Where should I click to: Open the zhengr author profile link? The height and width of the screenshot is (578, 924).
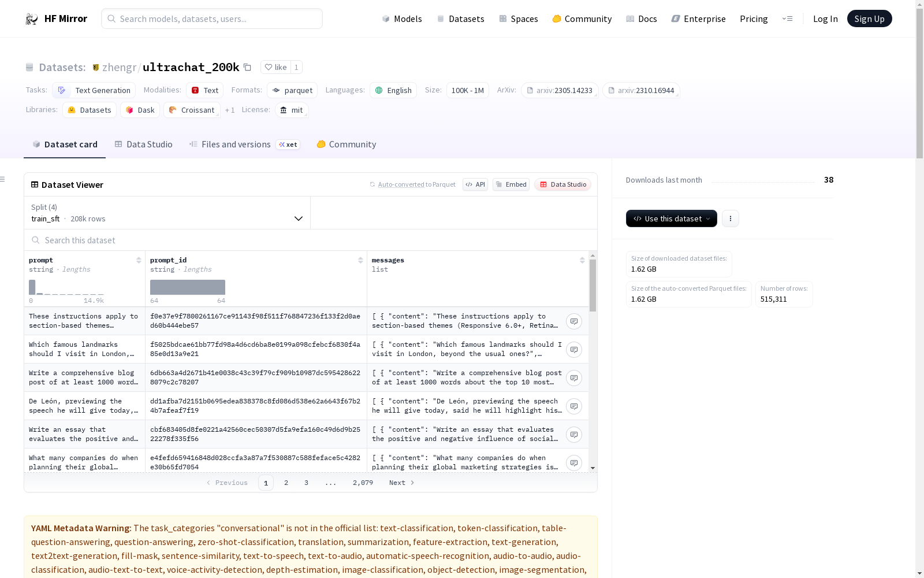point(119,67)
